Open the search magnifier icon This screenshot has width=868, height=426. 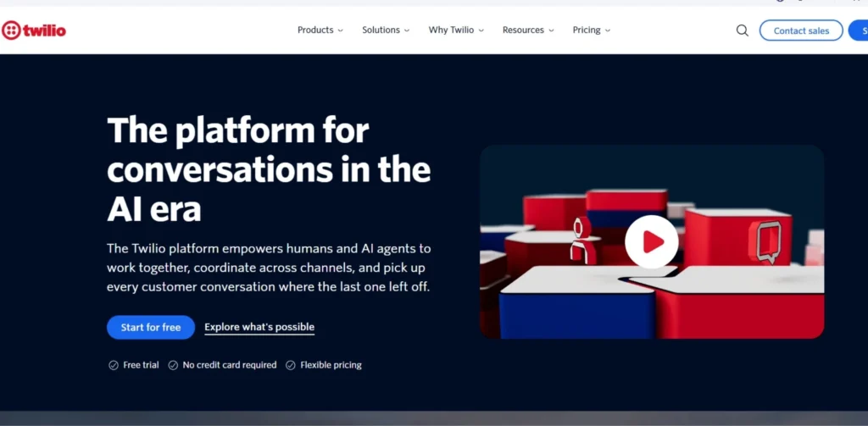pos(742,30)
